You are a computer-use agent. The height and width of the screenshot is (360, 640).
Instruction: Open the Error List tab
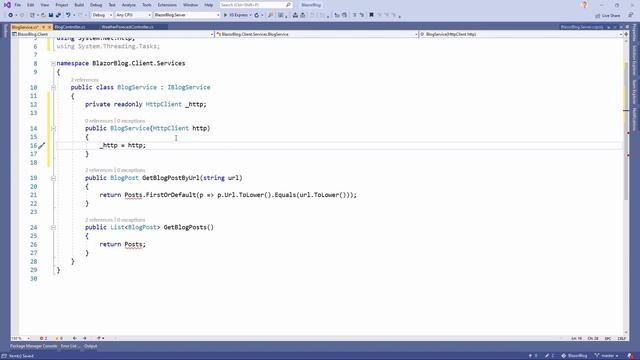coord(69,346)
